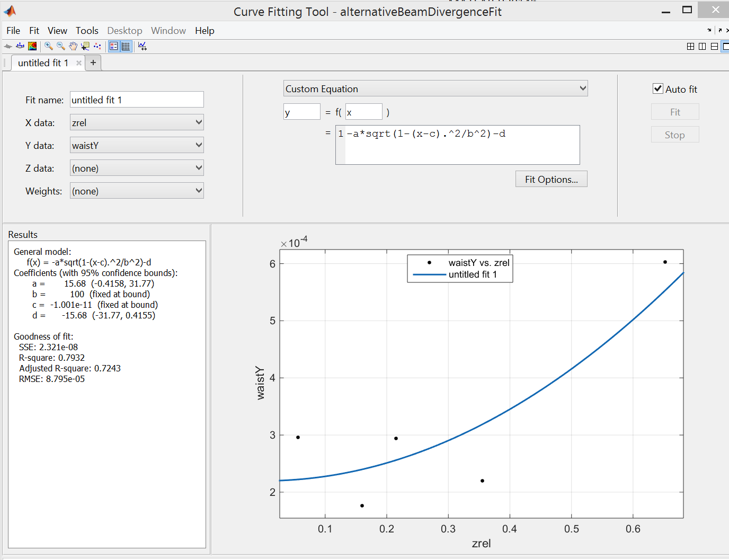Viewport: 729px width, 560px height.
Task: Click the Fit Options... button
Action: pos(551,179)
